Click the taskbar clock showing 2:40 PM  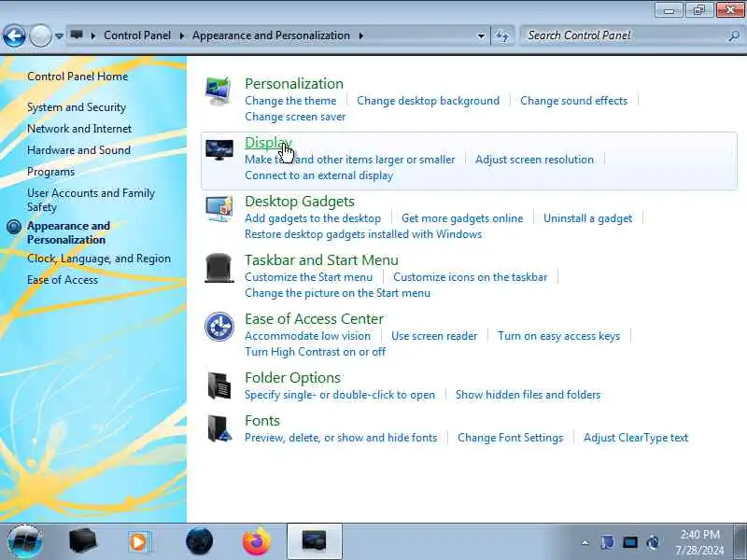pyautogui.click(x=699, y=542)
